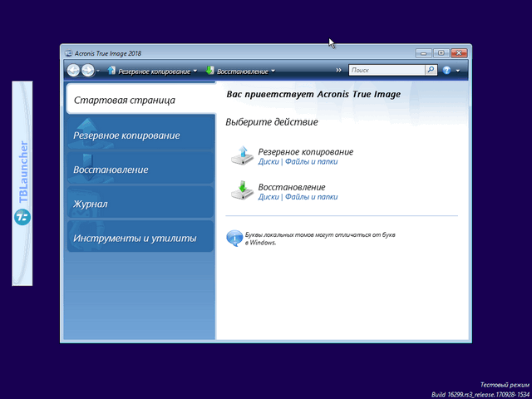Click the Forward navigation arrow in toolbar

point(87,71)
